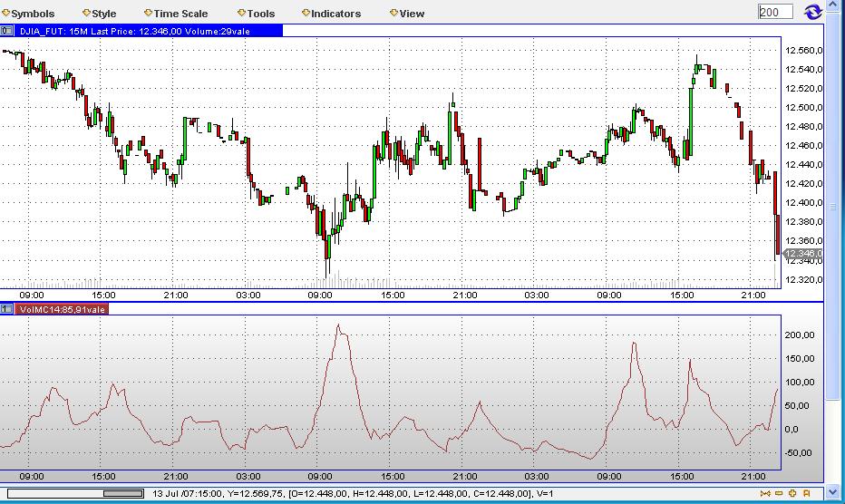Click the vertical scrollbar grip on right edge
Viewport: 845px width, 504px height.
coord(833,207)
